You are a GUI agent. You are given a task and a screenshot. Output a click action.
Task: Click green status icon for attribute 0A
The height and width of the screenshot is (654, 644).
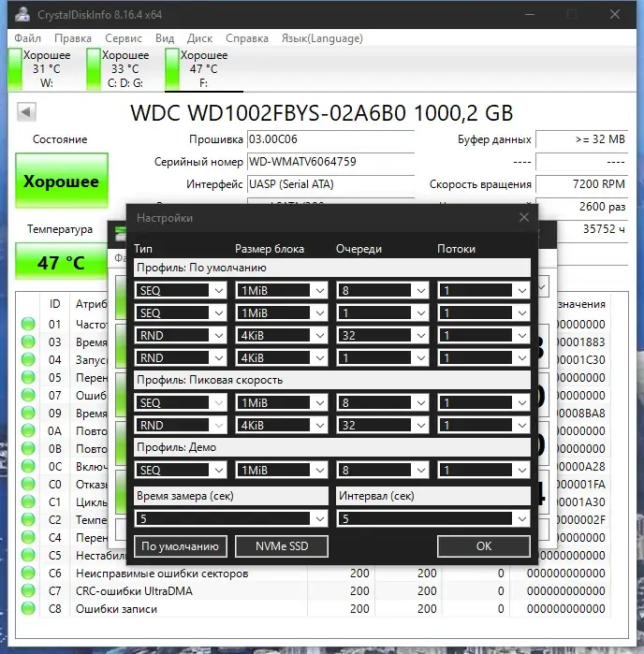(x=28, y=431)
